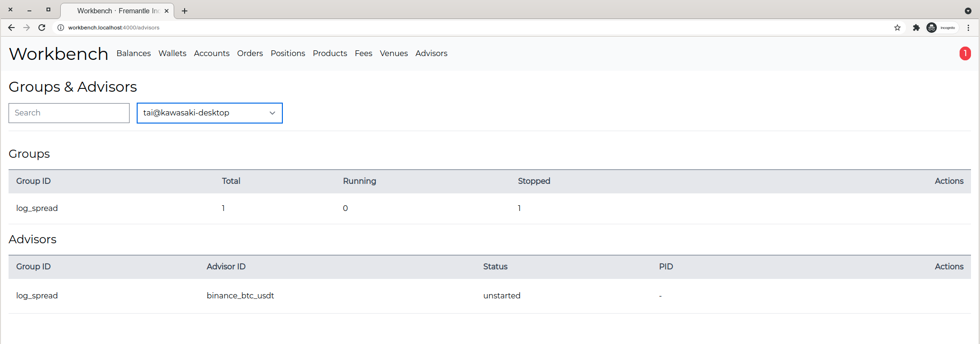
Task: Click the Advisors section heading
Action: [x=33, y=239]
